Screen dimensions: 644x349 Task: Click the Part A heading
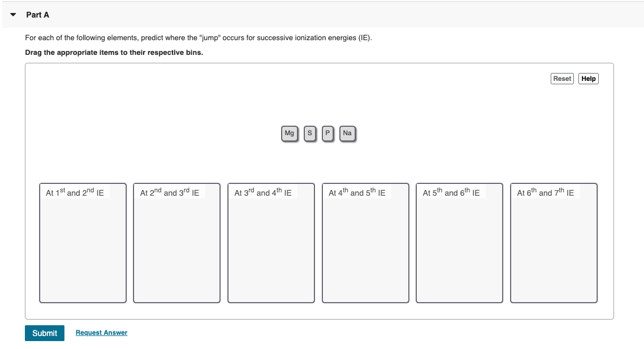pos(37,15)
